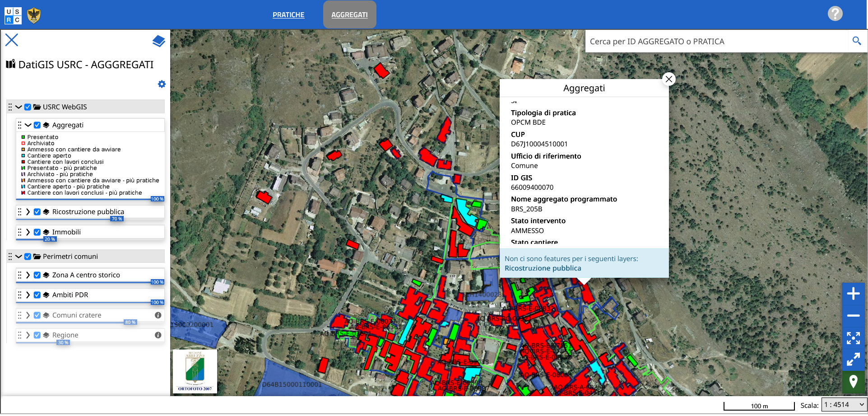Click drag handle of Ambiti PDR layer
This screenshot has height=416, width=868.
[x=19, y=295]
